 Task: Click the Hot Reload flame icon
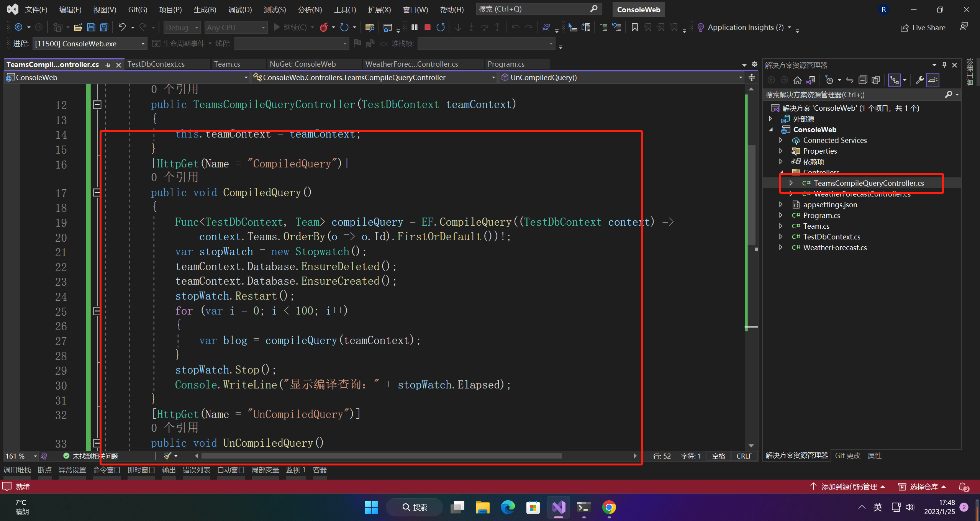click(324, 27)
